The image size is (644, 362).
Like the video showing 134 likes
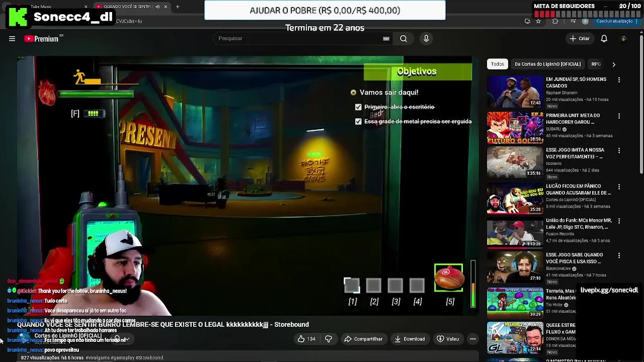306,339
